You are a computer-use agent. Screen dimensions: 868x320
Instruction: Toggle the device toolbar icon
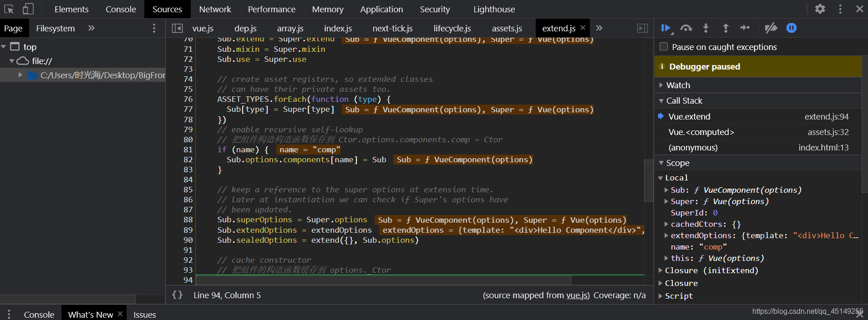click(x=28, y=9)
